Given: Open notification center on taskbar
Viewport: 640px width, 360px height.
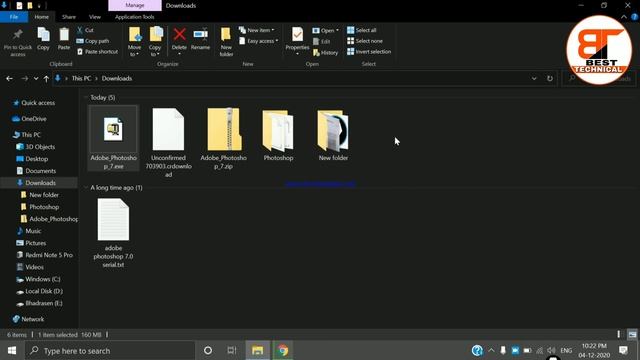Looking at the screenshot, I should (x=623, y=350).
